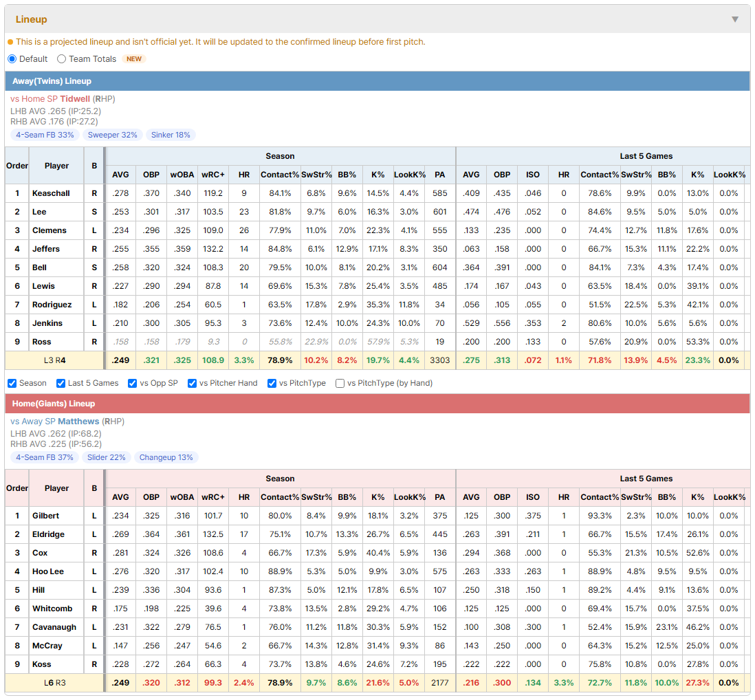Select player Rodriguez in the Twins lineup
This screenshot has height=700, width=755.
click(x=52, y=305)
